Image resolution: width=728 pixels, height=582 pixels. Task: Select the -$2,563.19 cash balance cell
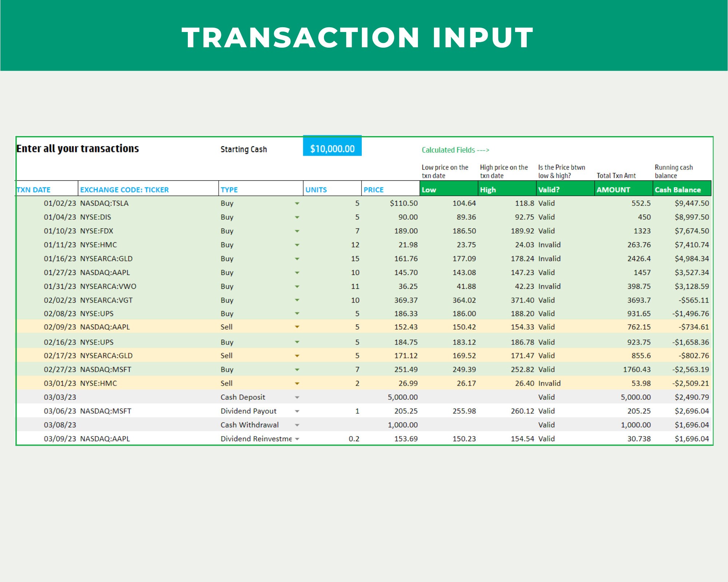click(x=682, y=370)
